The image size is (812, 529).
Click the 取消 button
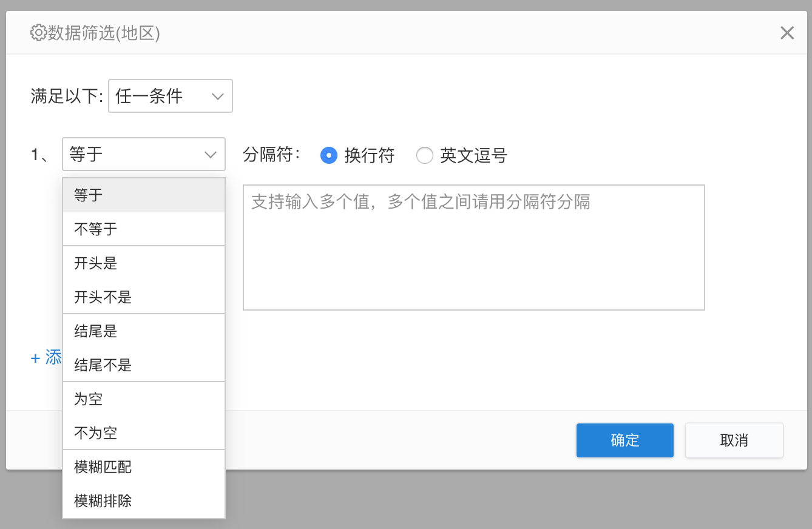point(734,440)
